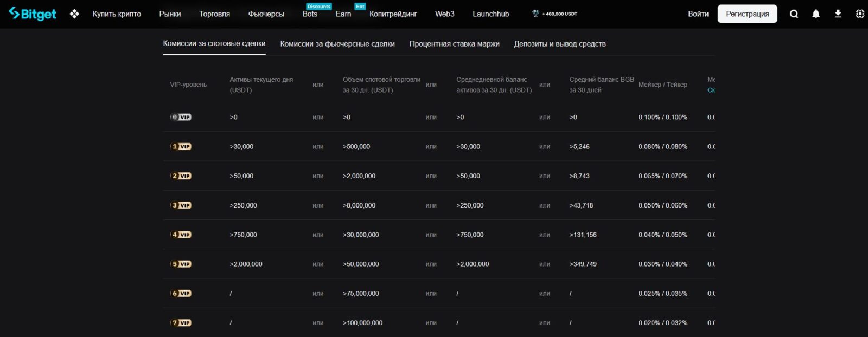Click the VIP 7 level badge

[181, 323]
